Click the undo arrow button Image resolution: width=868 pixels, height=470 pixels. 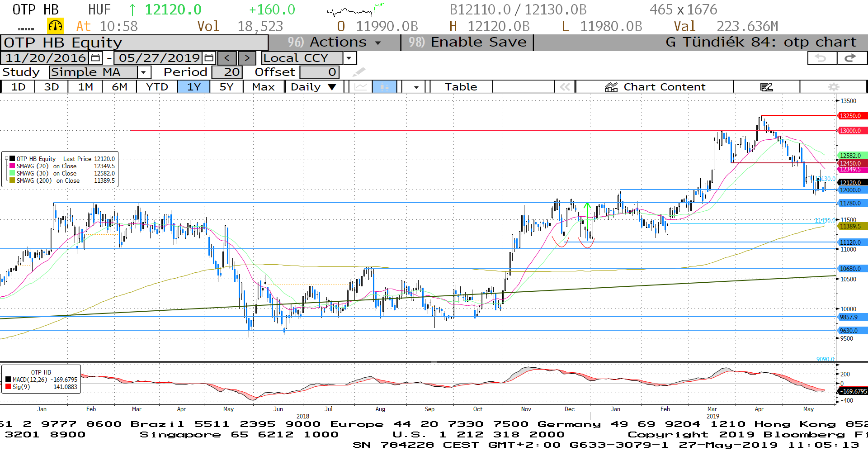click(x=821, y=58)
